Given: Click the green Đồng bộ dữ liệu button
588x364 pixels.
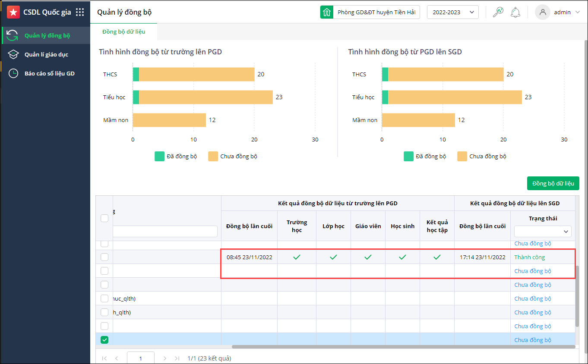Looking at the screenshot, I should (x=553, y=183).
